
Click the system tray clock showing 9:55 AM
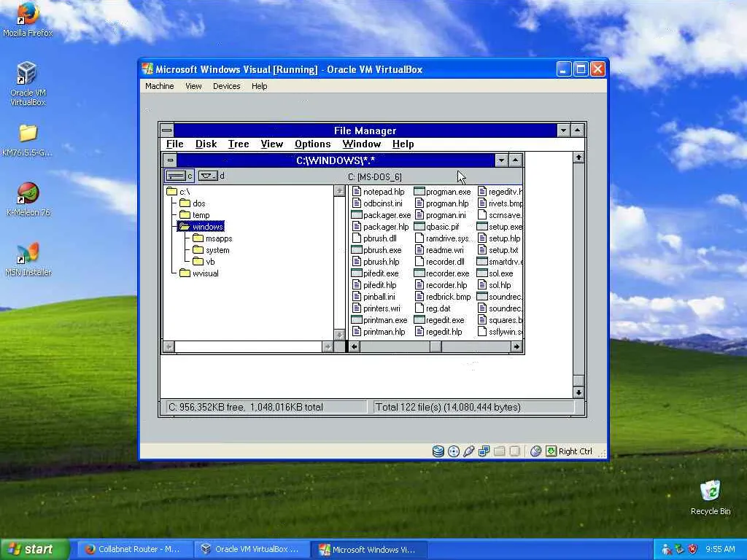pos(720,549)
